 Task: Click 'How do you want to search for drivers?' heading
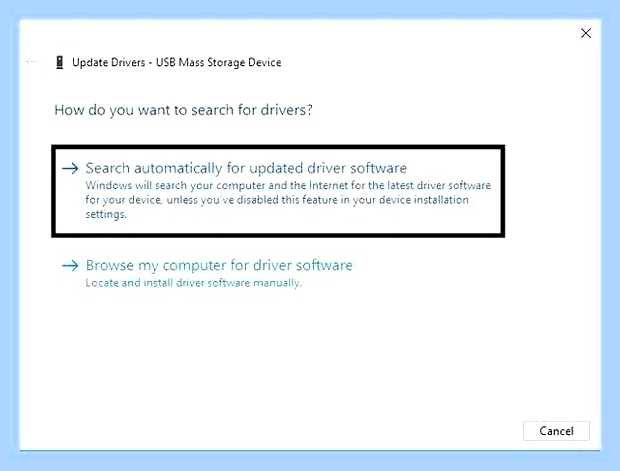[x=183, y=110]
